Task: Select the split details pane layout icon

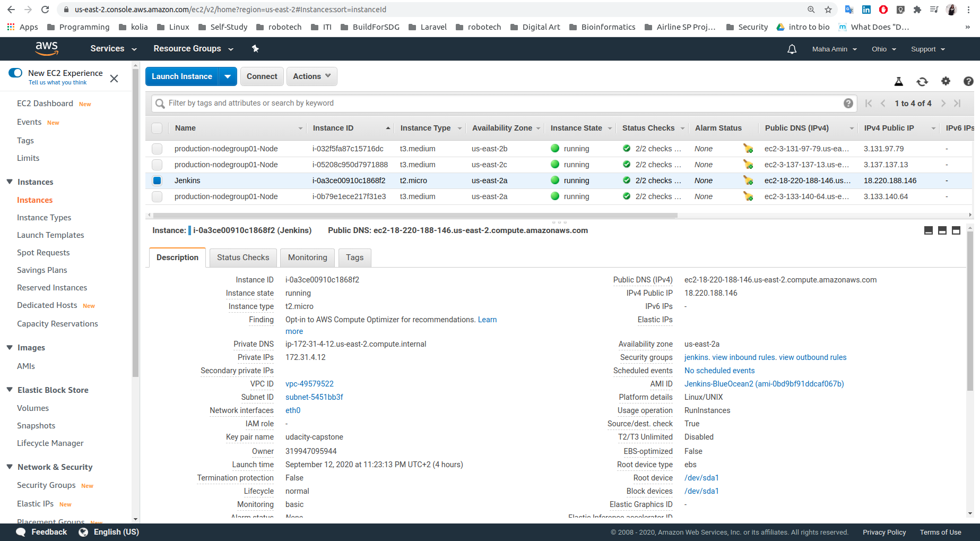Action: coord(942,230)
